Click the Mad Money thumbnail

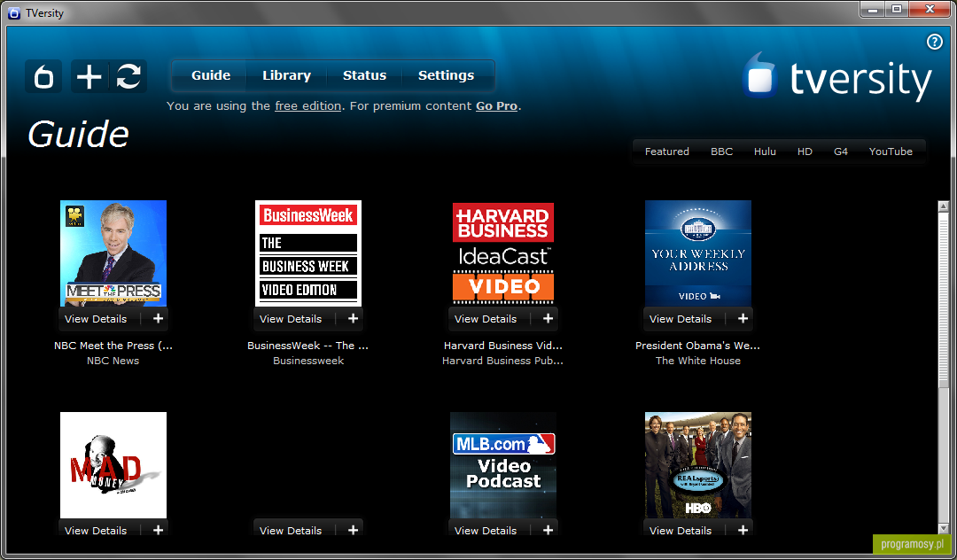point(113,465)
